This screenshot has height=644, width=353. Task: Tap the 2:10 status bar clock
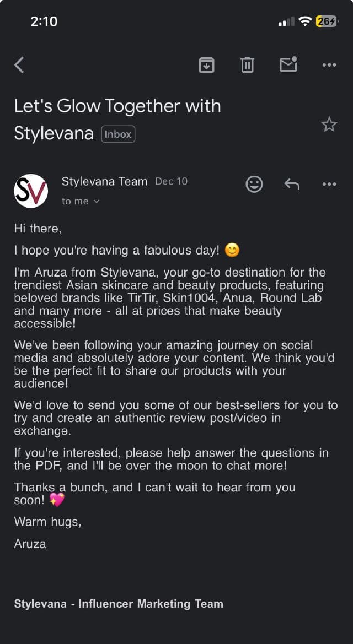tap(44, 21)
